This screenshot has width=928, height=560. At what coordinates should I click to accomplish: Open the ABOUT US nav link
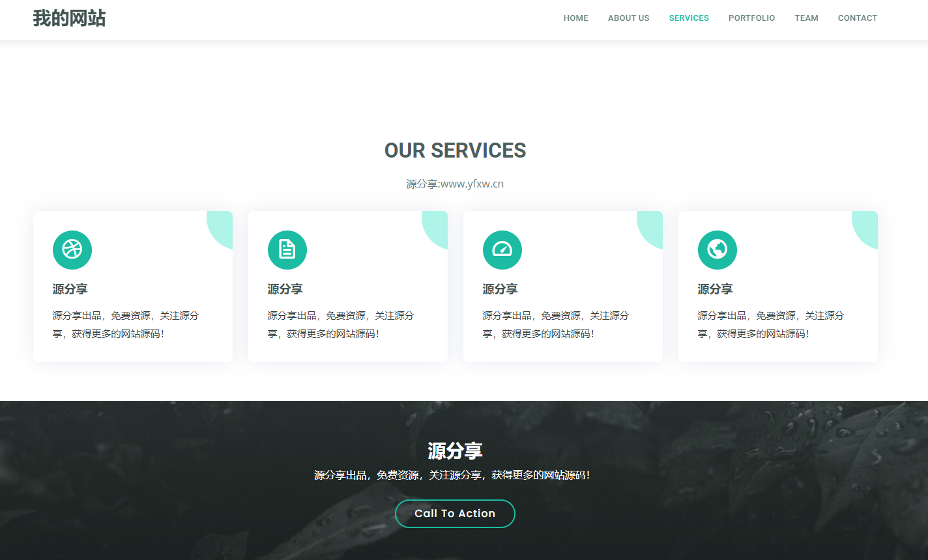(x=628, y=18)
